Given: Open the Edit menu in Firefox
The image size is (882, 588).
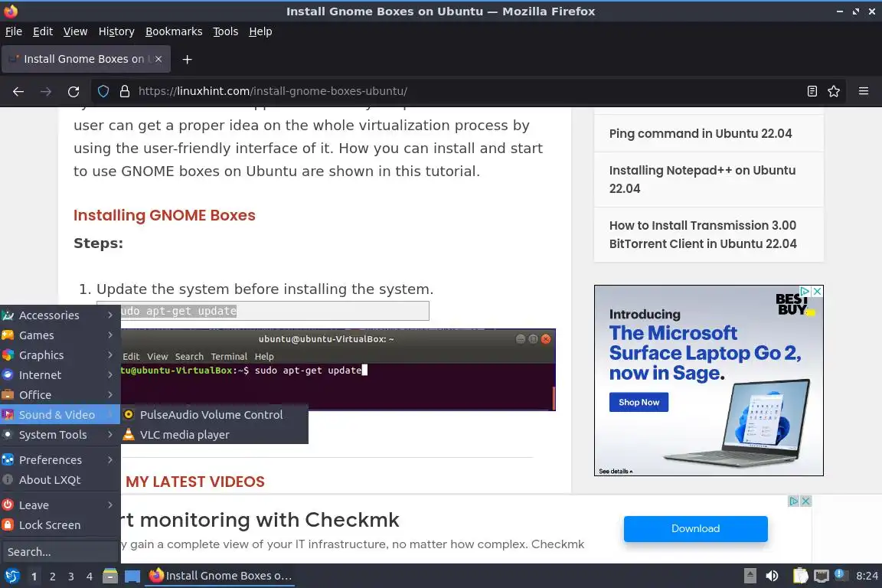Looking at the screenshot, I should (43, 31).
